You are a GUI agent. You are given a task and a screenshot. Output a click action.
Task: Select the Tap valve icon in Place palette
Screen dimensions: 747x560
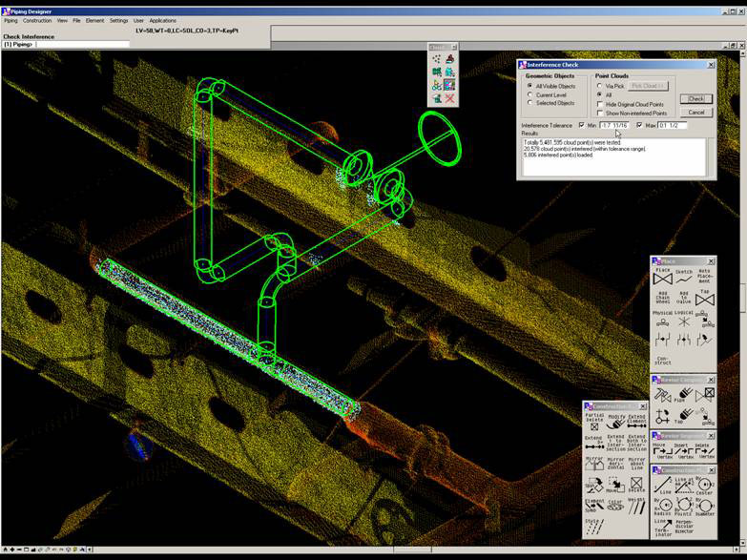705,299
